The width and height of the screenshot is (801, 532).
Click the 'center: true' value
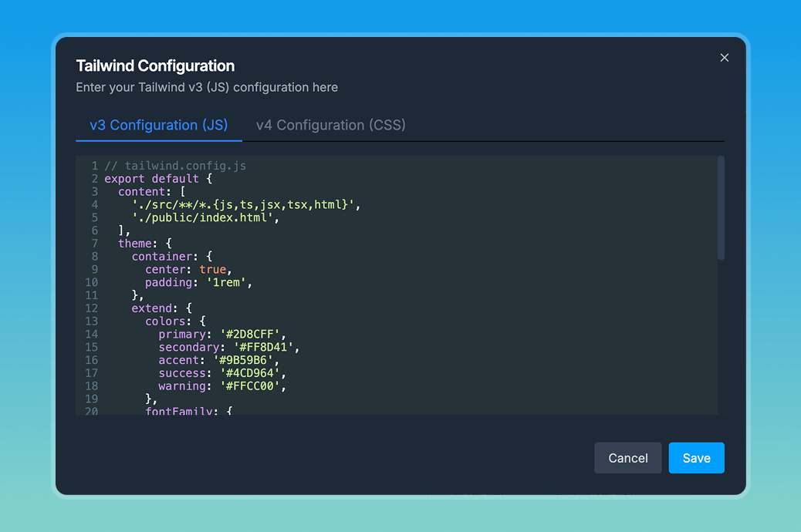pyautogui.click(x=212, y=270)
